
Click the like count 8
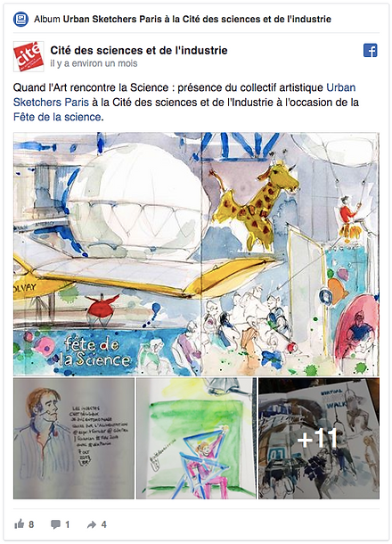(x=31, y=524)
